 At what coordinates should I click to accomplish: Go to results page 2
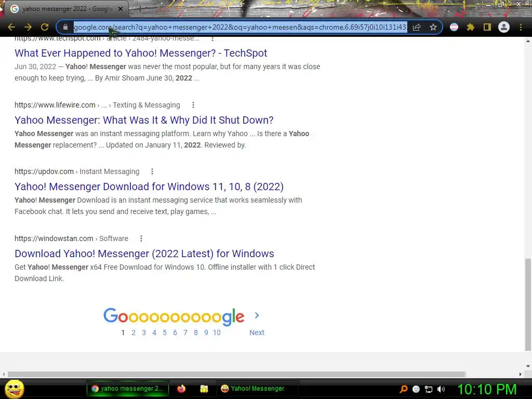coord(134,332)
